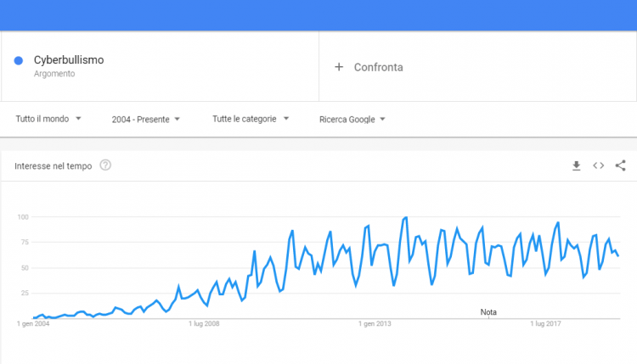Open the 2004 - Presente time range dropdown
The width and height of the screenshot is (637, 364).
[x=146, y=120]
